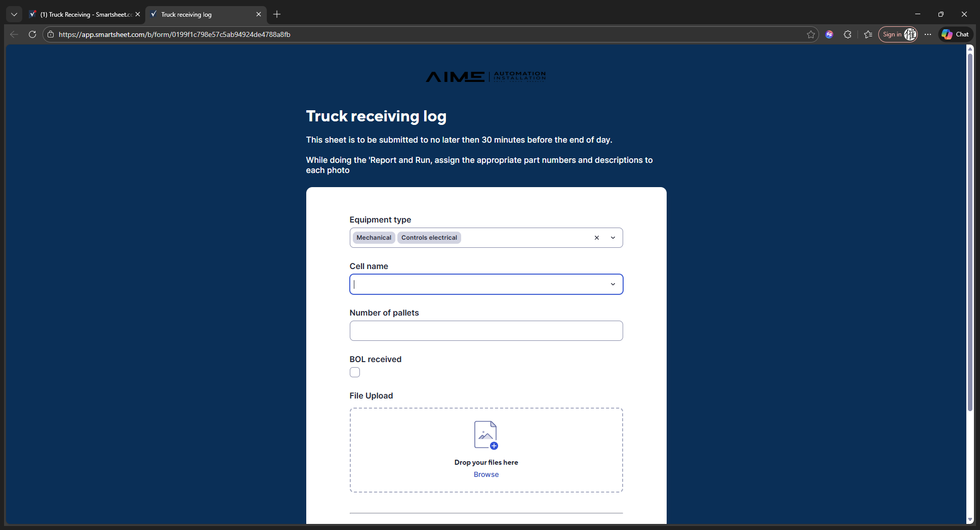Open a new browser tab
The height and width of the screenshot is (530, 980).
[277, 14]
